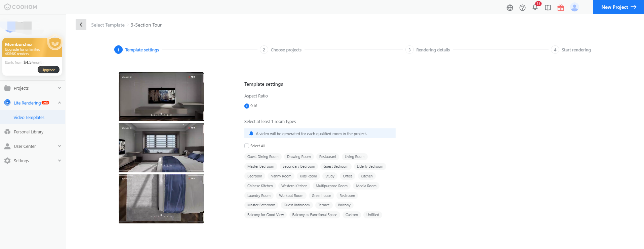Select the 9:16 aspect ratio radio button

click(247, 106)
